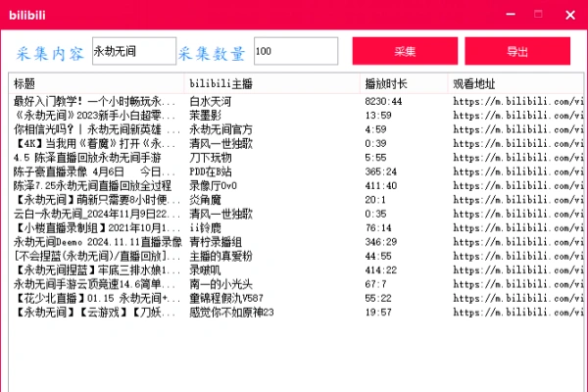Click the 采集数量 input showing 100
The height and width of the screenshot is (392, 588).
(295, 51)
